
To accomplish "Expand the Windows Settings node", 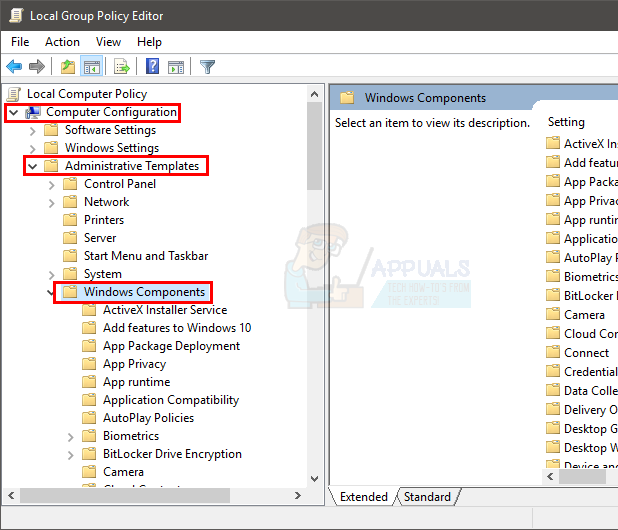I will 33,149.
